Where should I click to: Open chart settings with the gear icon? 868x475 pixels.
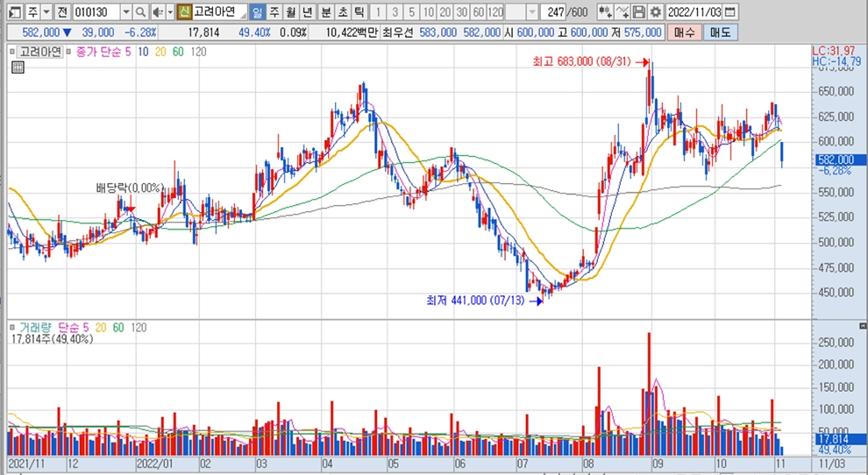click(x=655, y=12)
